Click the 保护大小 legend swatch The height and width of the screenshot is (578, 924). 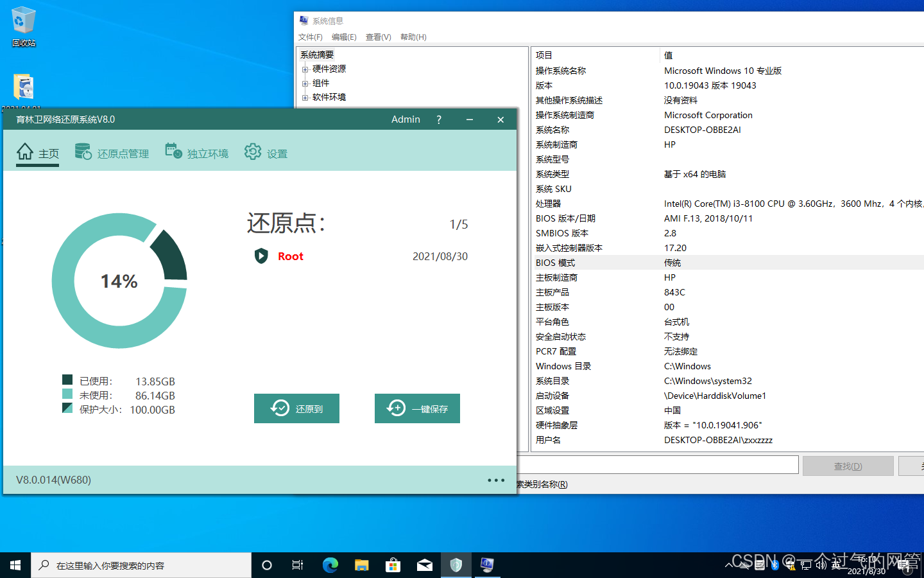67,408
